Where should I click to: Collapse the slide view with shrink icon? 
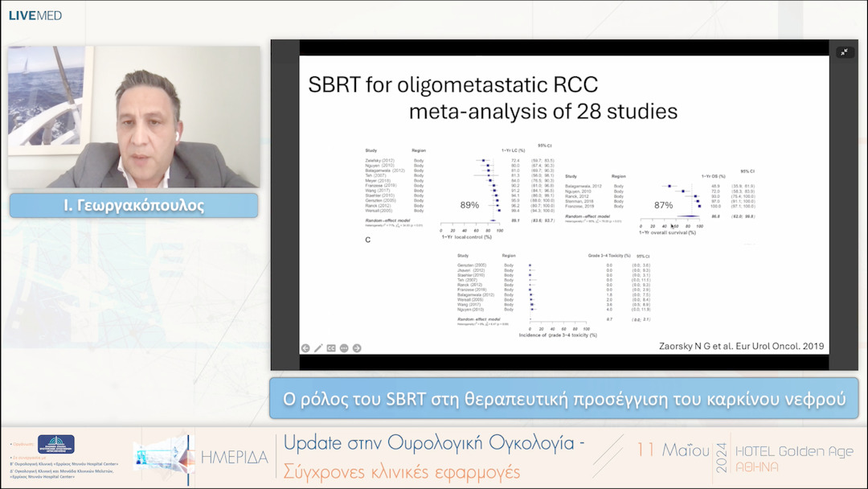coord(844,52)
